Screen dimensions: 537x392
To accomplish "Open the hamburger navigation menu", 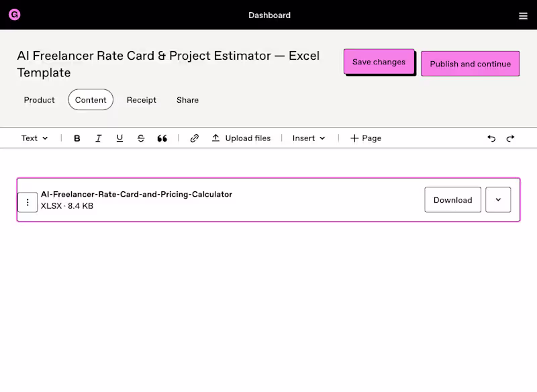I will tap(523, 15).
